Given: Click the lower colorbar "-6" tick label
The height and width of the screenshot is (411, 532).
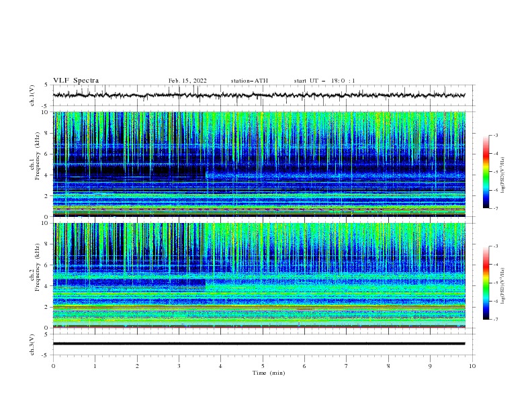Looking at the screenshot, I should [495, 301].
